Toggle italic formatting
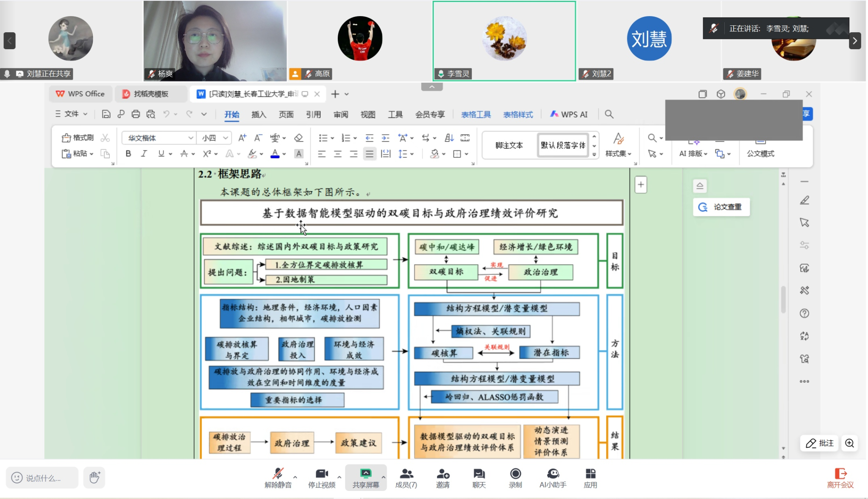 coord(144,154)
